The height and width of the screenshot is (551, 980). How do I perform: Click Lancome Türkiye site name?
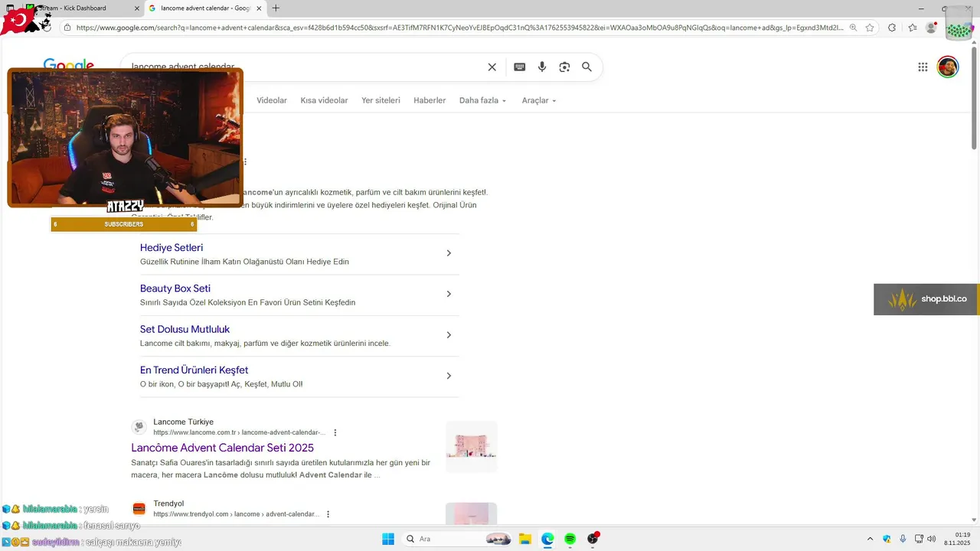click(183, 422)
